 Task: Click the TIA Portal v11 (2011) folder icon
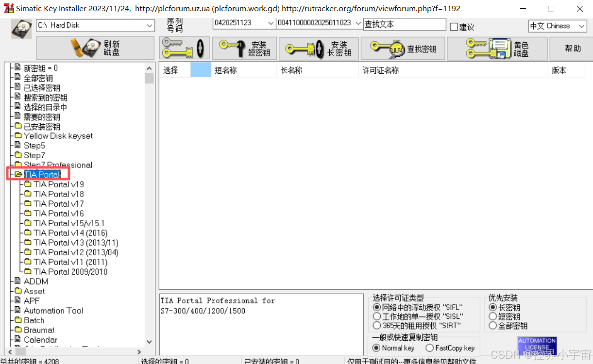(x=28, y=262)
